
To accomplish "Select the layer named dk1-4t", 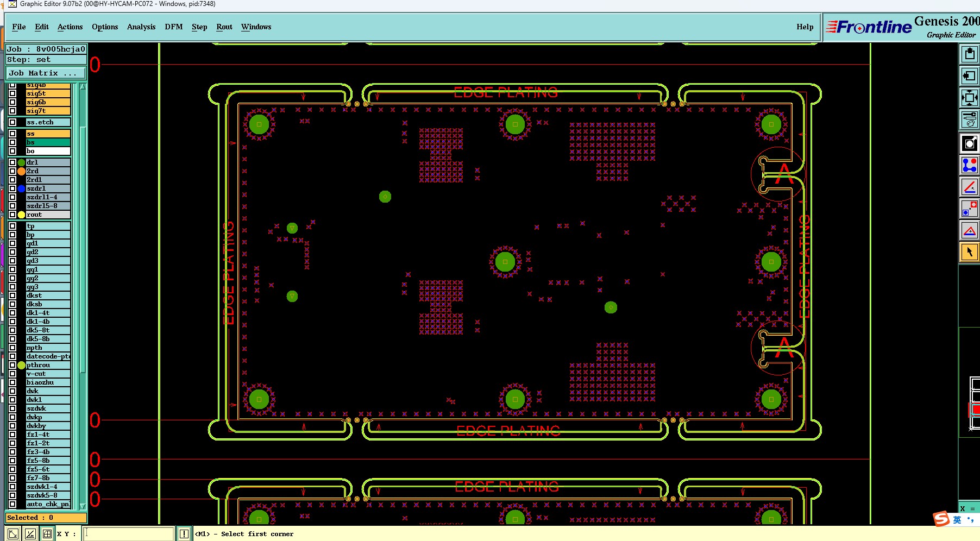I will 48,313.
